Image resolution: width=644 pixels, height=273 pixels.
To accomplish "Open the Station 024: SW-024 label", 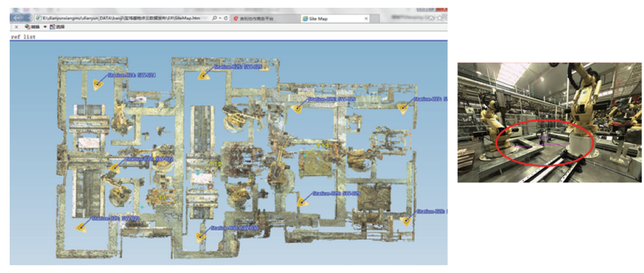I will [x=131, y=75].
